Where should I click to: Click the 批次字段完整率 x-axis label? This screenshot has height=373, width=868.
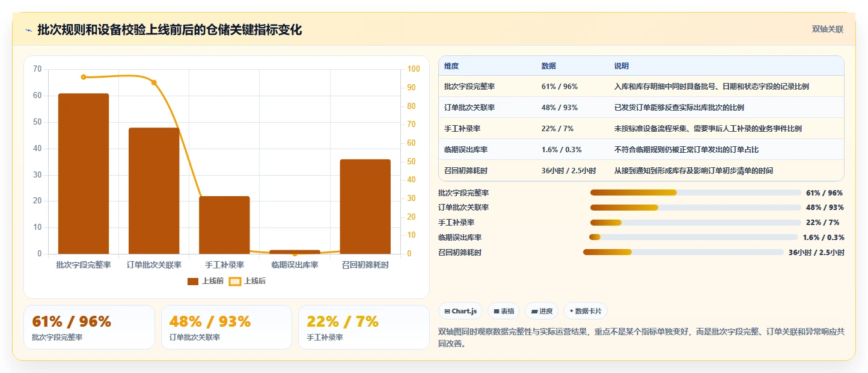(x=84, y=265)
